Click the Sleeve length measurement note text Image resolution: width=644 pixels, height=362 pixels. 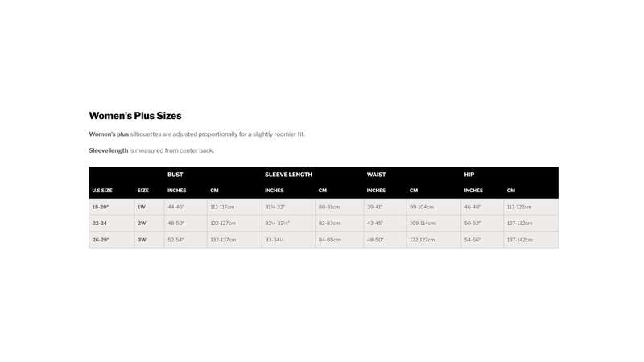pos(151,150)
